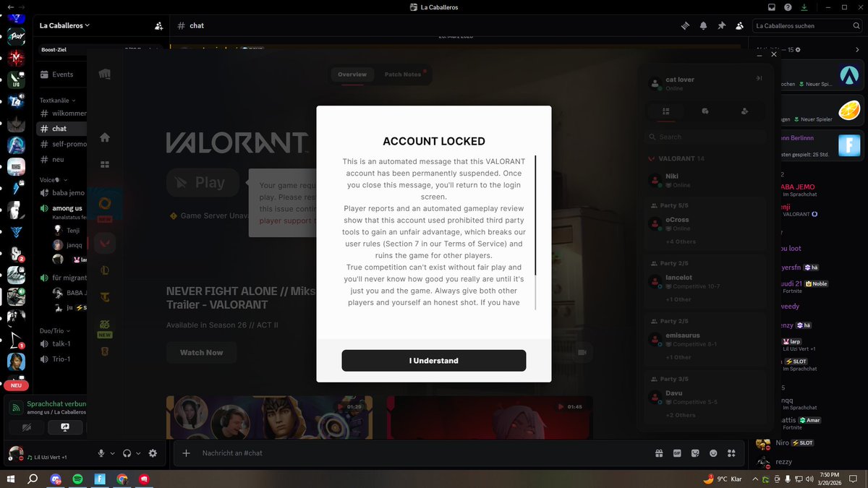The height and width of the screenshot is (488, 868).
Task: Expand +4 Others under oCross party
Action: click(681, 241)
